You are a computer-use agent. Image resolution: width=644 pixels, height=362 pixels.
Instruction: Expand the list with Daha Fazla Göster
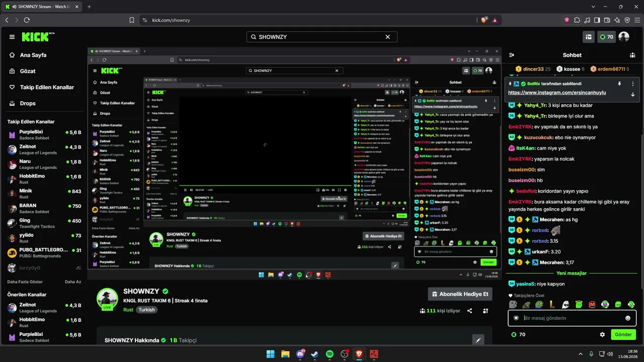[25, 282]
